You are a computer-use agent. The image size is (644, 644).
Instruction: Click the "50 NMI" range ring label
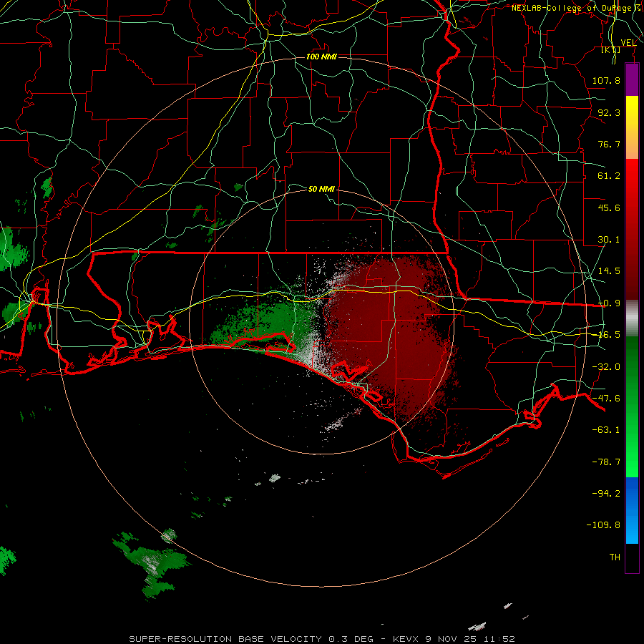[321, 189]
